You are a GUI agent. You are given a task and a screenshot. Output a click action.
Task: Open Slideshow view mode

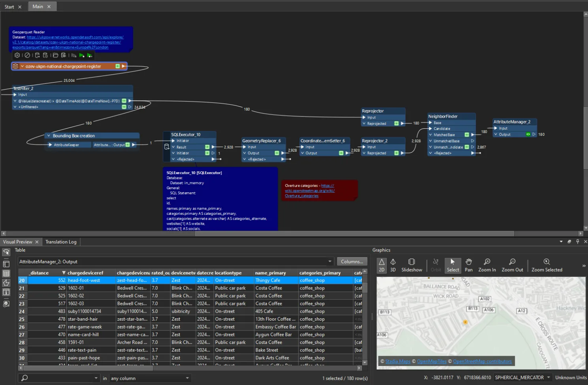coord(411,265)
